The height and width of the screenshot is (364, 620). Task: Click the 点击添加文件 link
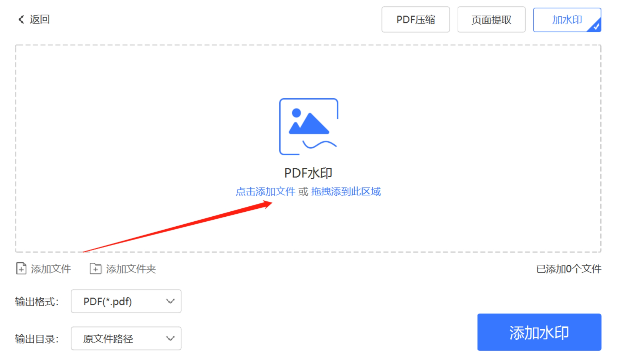tap(265, 191)
